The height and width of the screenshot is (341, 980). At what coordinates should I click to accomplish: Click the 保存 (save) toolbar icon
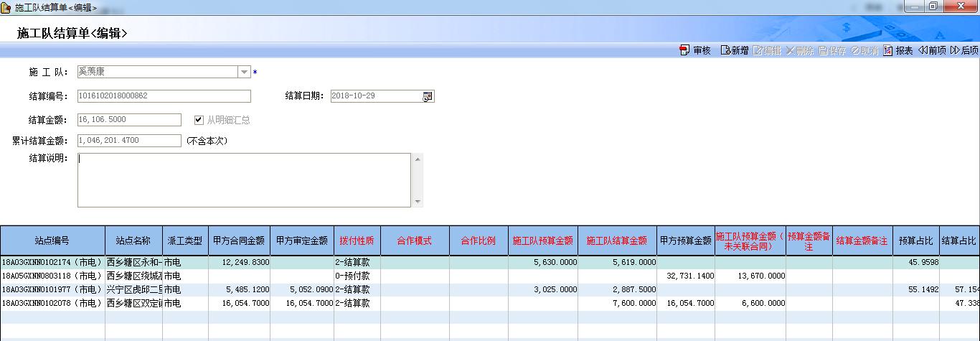[x=823, y=51]
